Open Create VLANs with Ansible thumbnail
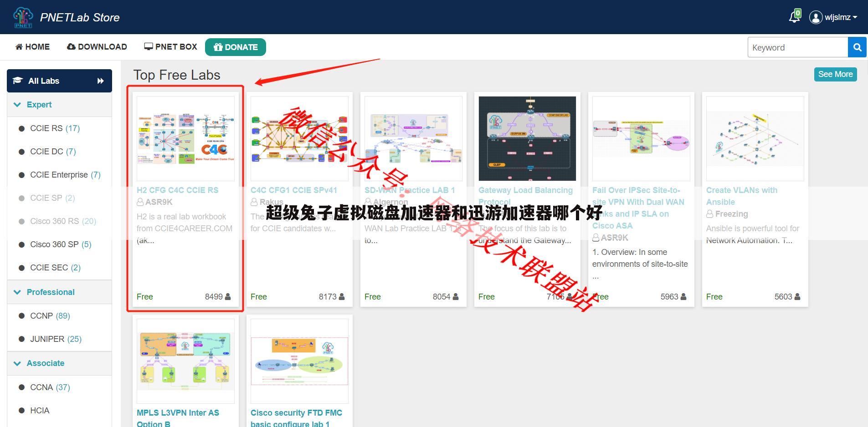This screenshot has width=868, height=427. (755, 138)
